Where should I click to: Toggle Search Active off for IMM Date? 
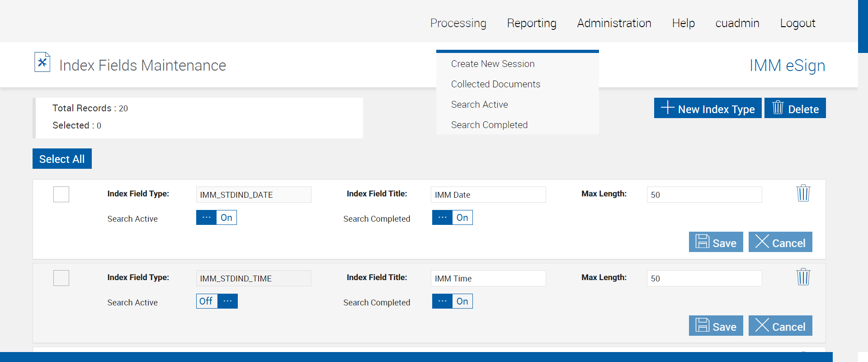tap(216, 218)
